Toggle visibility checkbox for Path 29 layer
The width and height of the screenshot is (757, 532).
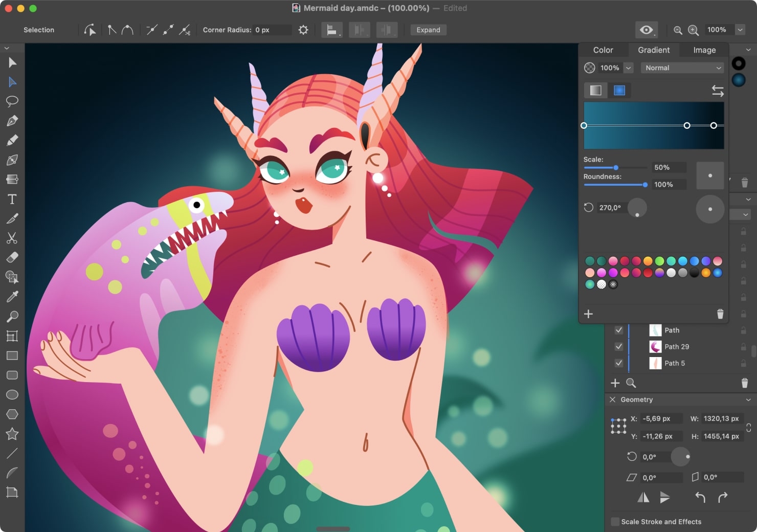point(618,346)
